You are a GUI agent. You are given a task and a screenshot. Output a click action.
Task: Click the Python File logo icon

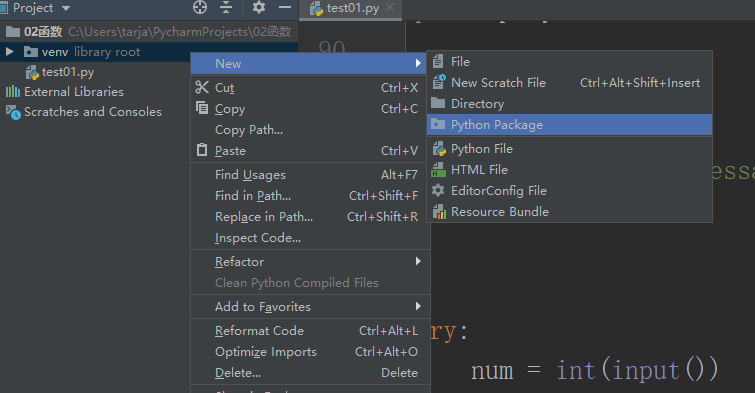point(439,149)
